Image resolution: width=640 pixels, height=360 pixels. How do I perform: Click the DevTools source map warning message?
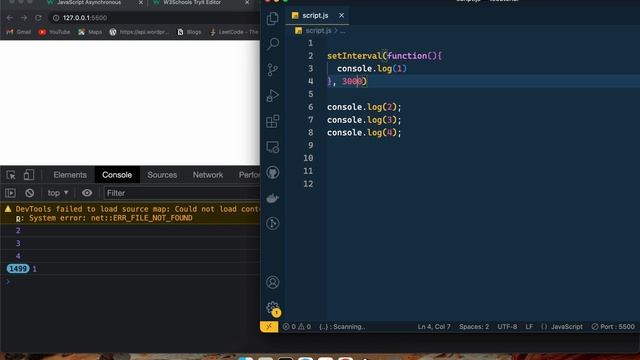(130, 213)
